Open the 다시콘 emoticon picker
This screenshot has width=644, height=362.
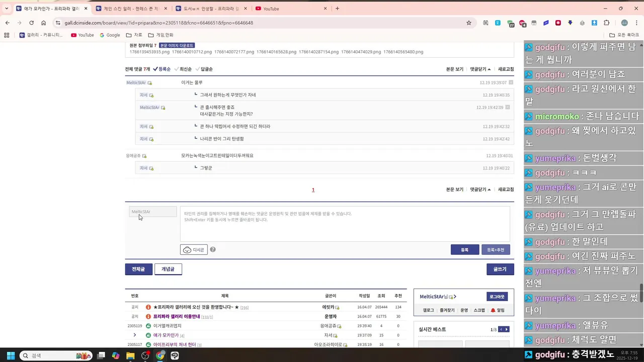pos(194,250)
